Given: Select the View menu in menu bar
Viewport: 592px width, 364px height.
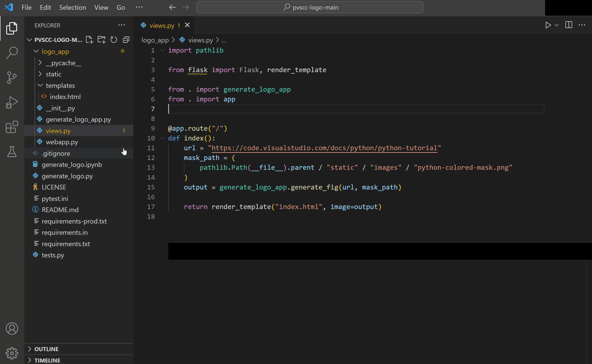Looking at the screenshot, I should [101, 7].
